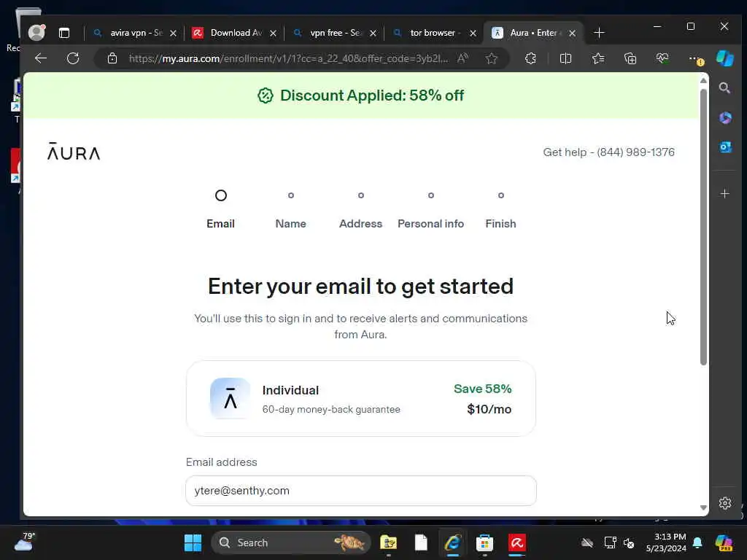Open the Extensions puzzle icon
Screen dimensions: 747x560
pos(530,58)
